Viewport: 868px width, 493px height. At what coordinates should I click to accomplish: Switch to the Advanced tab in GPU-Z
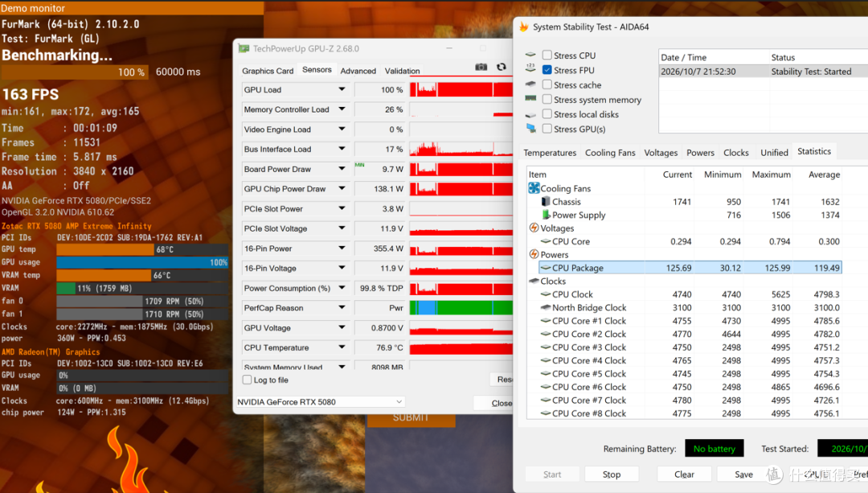358,71
